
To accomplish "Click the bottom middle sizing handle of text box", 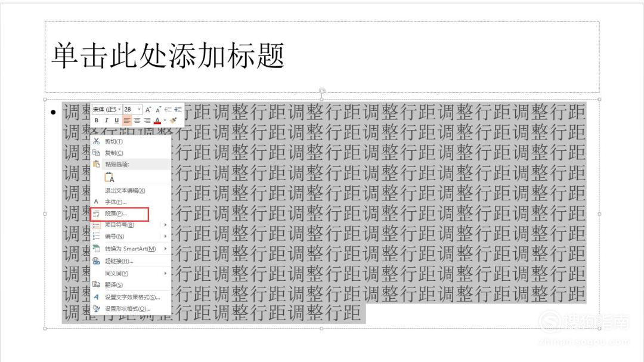I will tap(321, 329).
